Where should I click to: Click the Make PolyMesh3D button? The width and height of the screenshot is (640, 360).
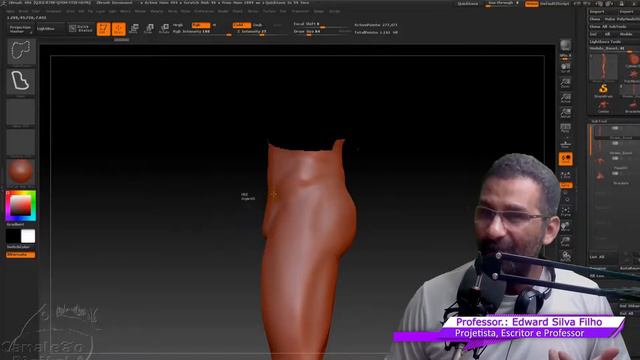click(622, 19)
